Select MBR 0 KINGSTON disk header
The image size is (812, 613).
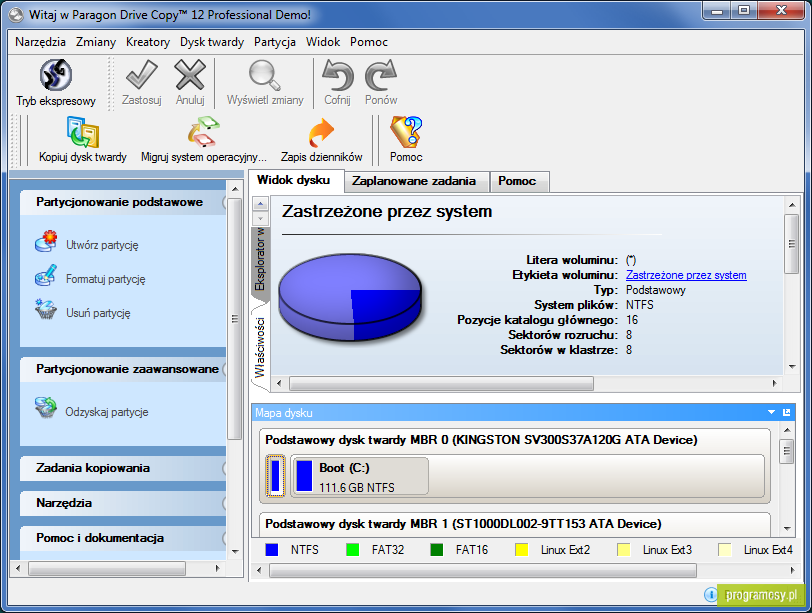(x=481, y=440)
